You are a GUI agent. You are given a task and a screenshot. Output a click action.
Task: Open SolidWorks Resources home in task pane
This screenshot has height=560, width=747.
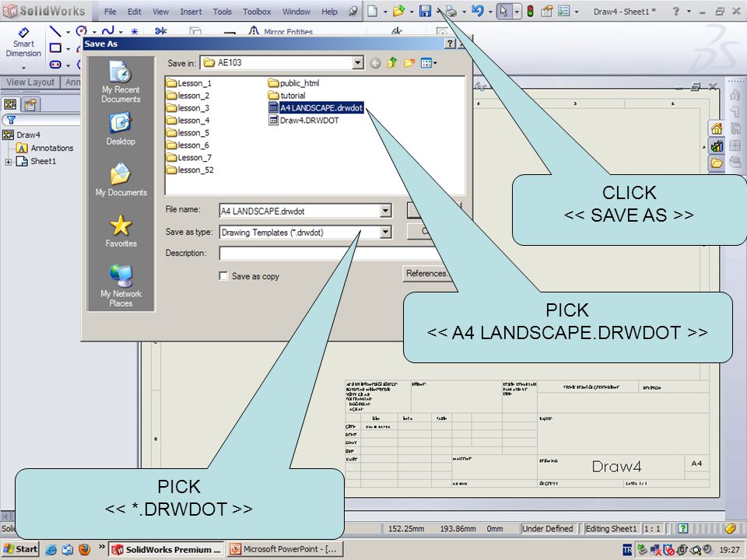point(717,128)
